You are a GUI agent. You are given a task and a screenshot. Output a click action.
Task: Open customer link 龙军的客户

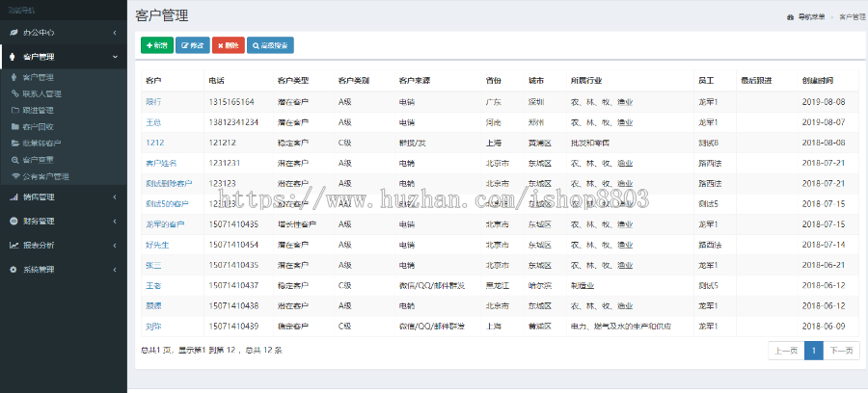click(165, 224)
